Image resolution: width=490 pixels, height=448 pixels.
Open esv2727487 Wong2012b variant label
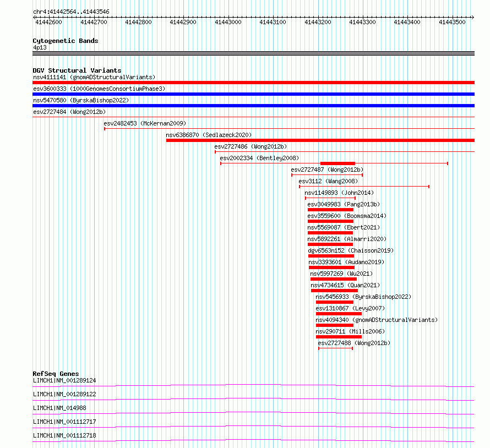(x=327, y=170)
